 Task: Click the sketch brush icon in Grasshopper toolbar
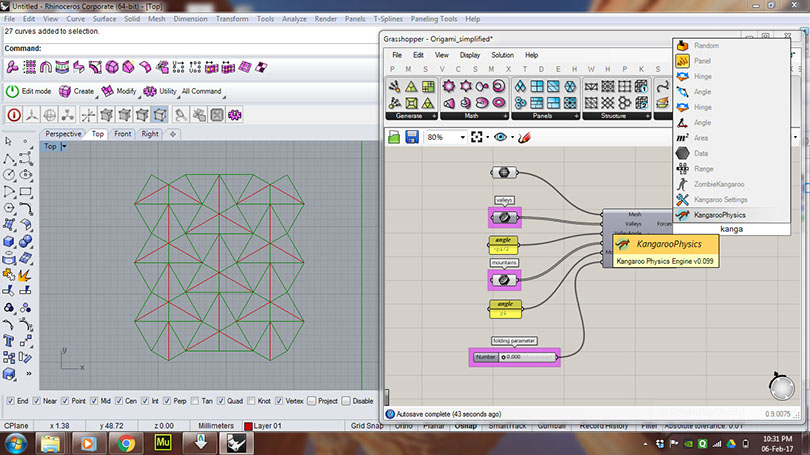(x=524, y=137)
